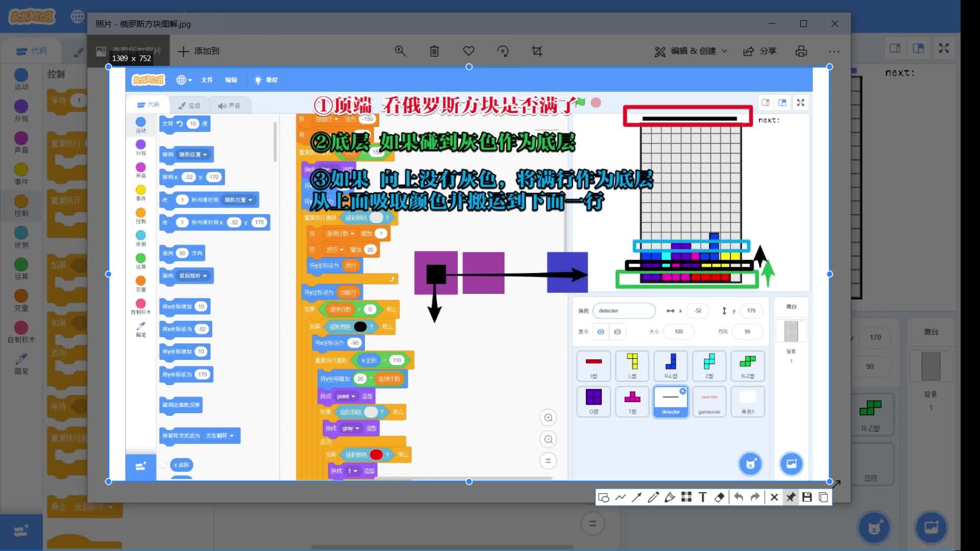This screenshot has width=980, height=551.
Task: Click the Scratch logo in background window
Action: point(32,16)
